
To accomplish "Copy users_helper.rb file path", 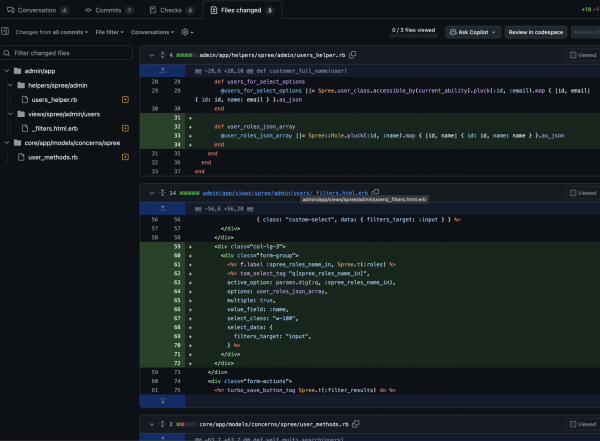I will (x=352, y=55).
